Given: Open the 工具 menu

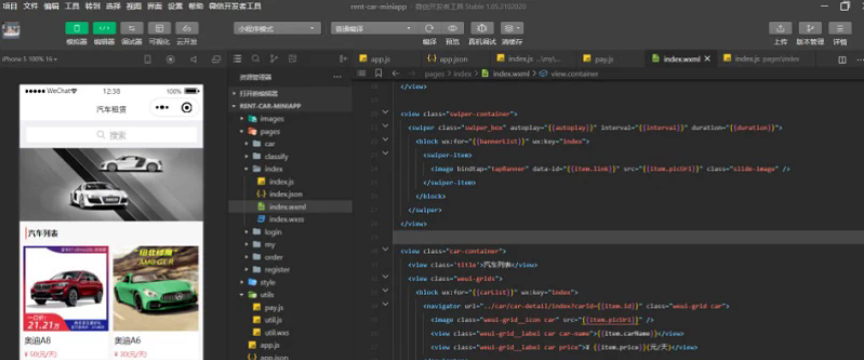Looking at the screenshot, I should coord(72,6).
